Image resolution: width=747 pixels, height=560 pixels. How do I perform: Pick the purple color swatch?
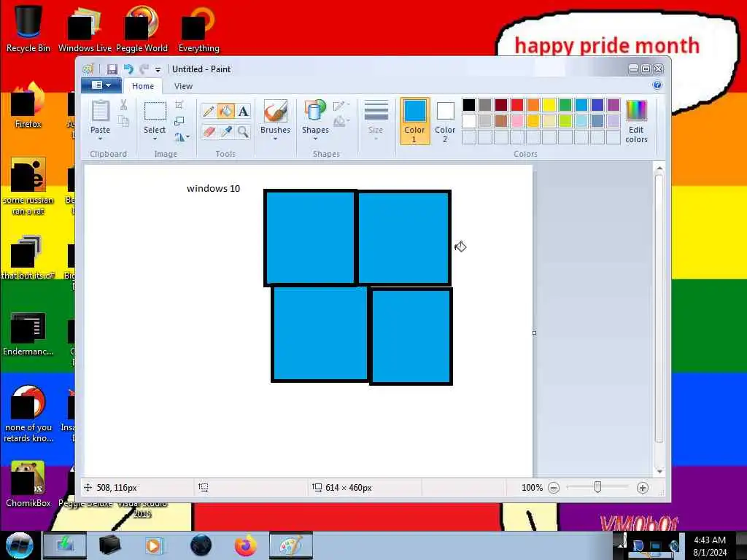(614, 105)
